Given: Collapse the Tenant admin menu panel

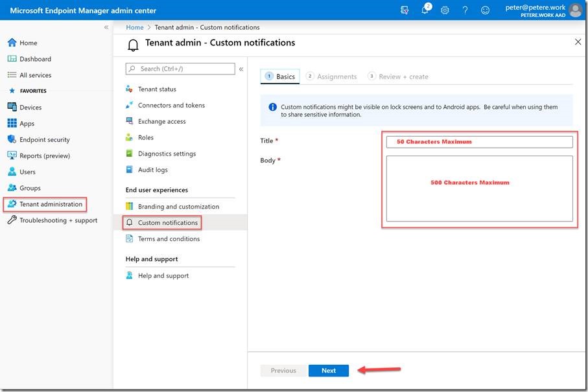Looking at the screenshot, I should click(x=241, y=69).
